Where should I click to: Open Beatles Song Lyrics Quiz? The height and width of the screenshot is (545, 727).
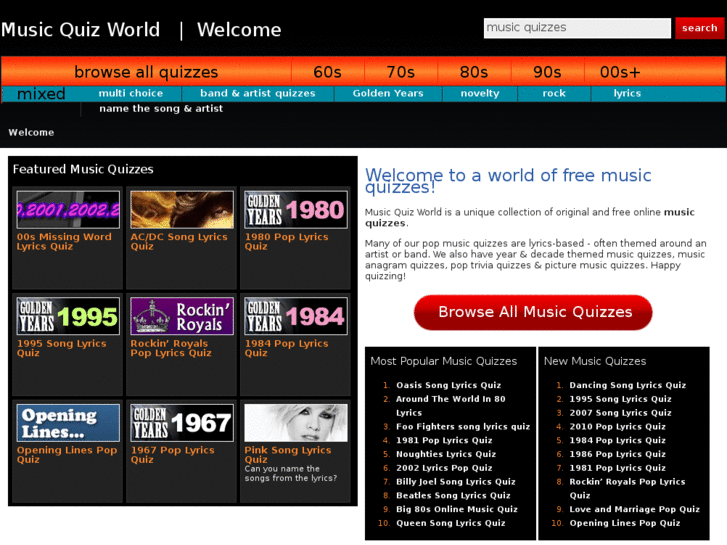point(453,495)
